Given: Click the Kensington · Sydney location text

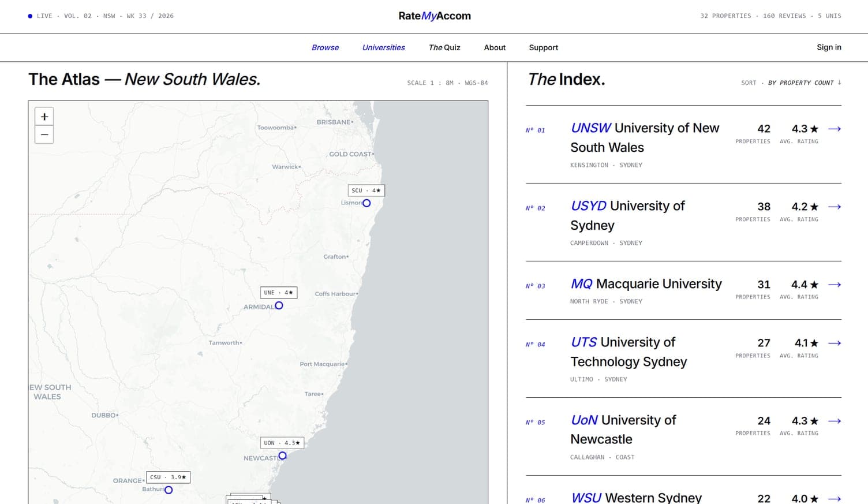Looking at the screenshot, I should [x=606, y=165].
